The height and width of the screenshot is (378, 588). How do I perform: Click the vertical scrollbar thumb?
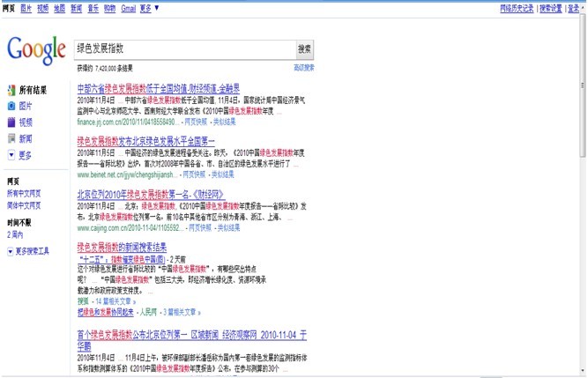click(x=583, y=86)
